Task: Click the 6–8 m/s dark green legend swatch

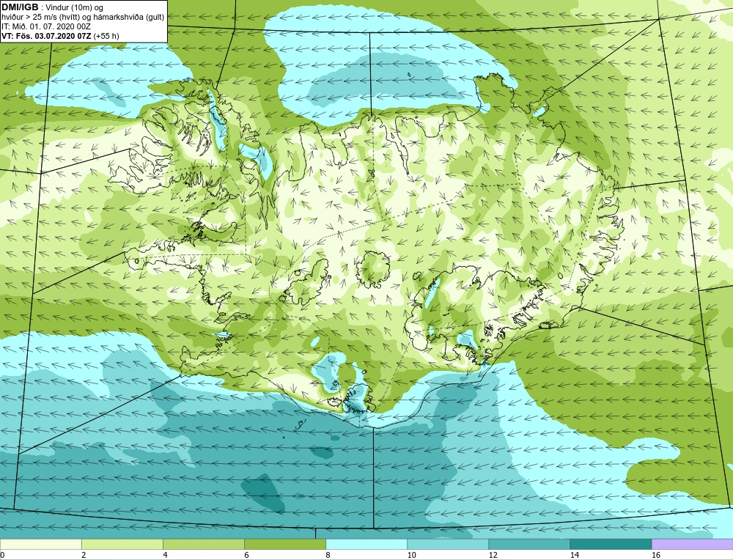Action: 285,545
